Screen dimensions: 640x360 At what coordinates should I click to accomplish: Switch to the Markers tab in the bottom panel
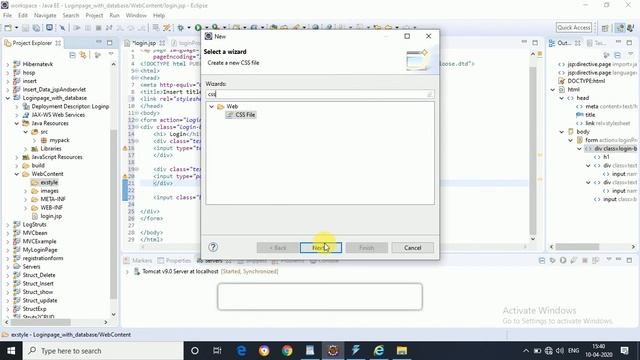coord(138,260)
